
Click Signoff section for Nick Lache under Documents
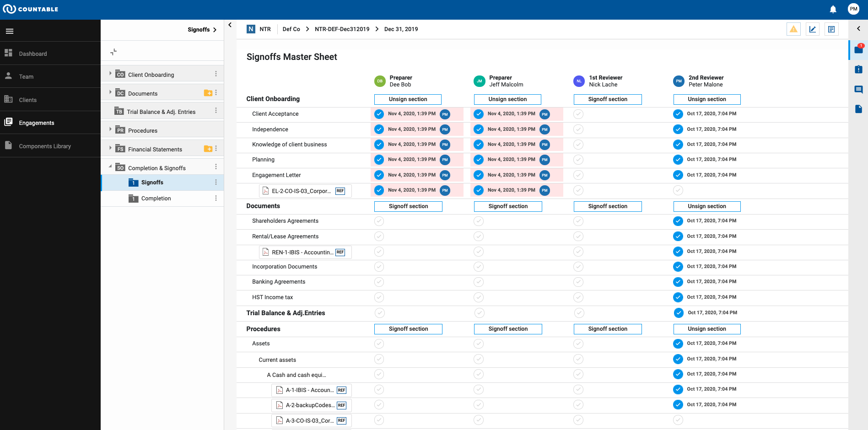(608, 206)
